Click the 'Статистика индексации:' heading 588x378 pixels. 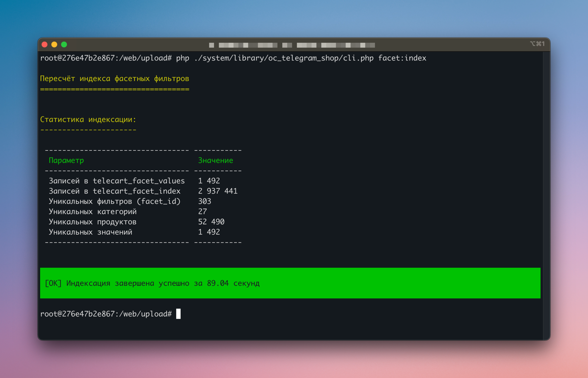click(88, 119)
